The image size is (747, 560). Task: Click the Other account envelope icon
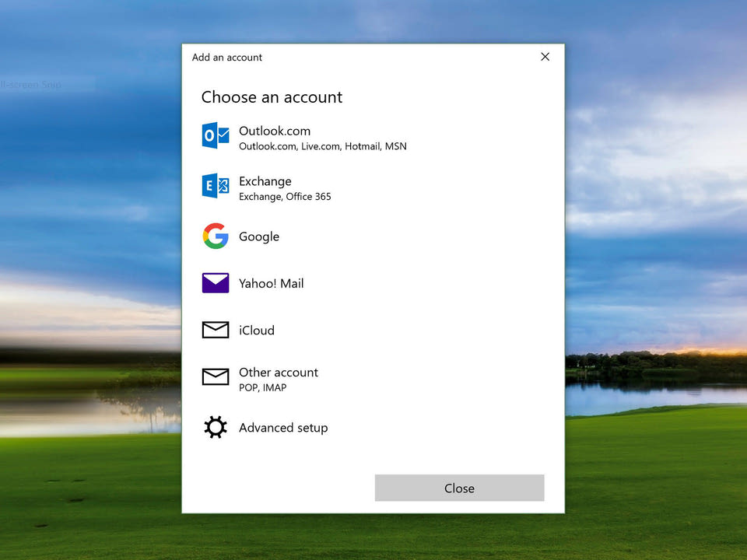coord(216,377)
